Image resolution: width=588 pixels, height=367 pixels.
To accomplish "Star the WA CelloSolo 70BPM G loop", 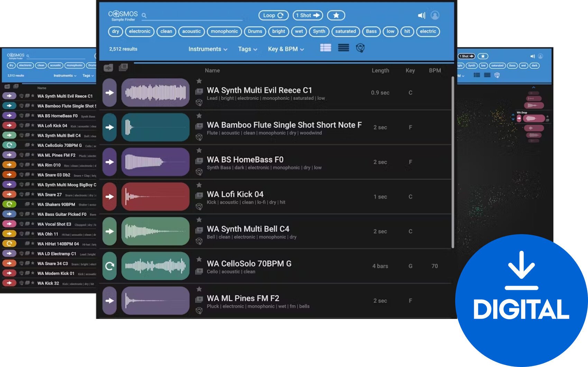I will (x=199, y=259).
